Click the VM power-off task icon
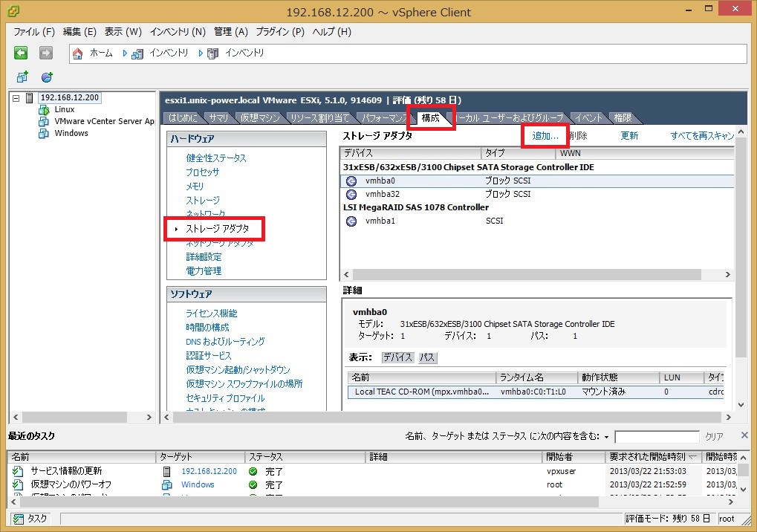The image size is (757, 532). [18, 484]
